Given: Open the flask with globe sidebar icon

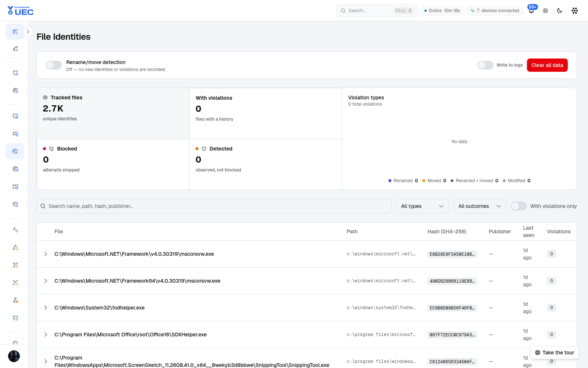Looking at the screenshot, I should 15,300.
